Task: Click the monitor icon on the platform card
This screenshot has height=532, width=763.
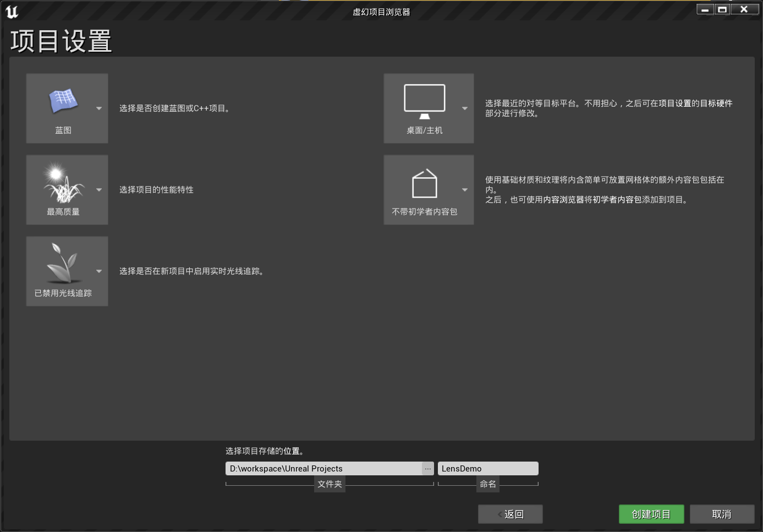Action: 425,100
